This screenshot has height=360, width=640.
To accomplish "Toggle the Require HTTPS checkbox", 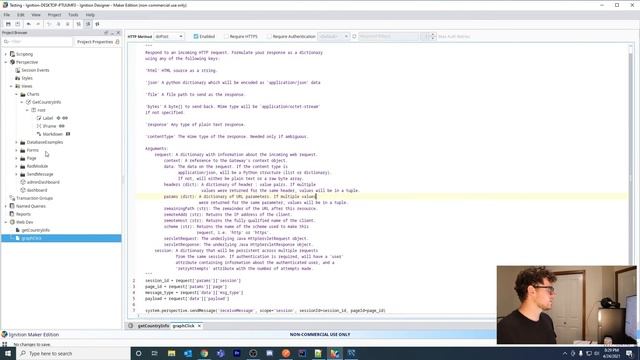I will (226, 36).
